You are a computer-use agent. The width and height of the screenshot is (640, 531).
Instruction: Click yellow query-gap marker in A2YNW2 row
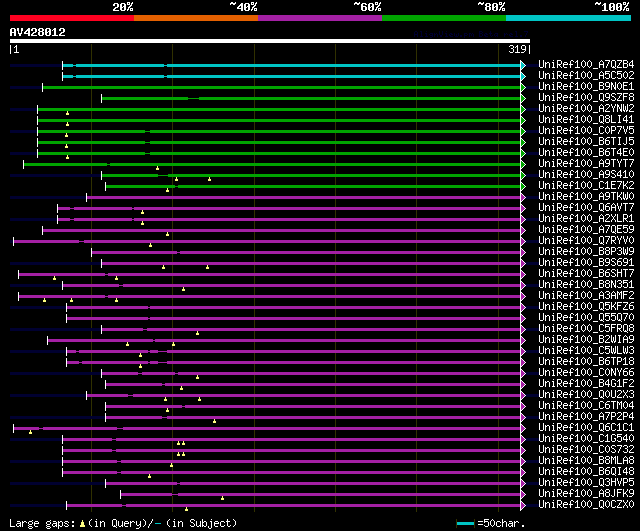pyautogui.click(x=67, y=113)
